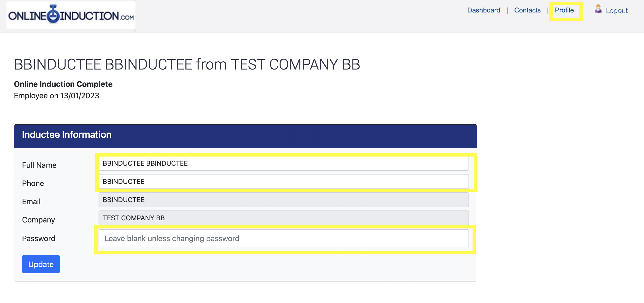The width and height of the screenshot is (644, 303).
Task: Log out using the Logout link
Action: coord(616,11)
